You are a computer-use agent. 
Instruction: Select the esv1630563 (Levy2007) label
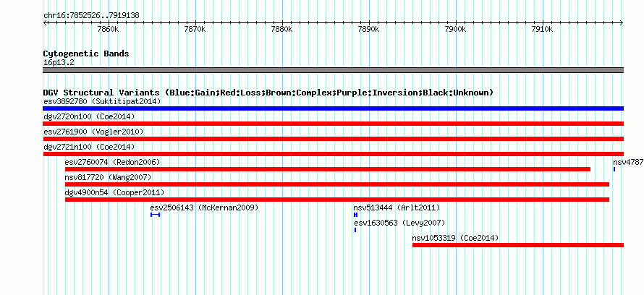coord(399,223)
